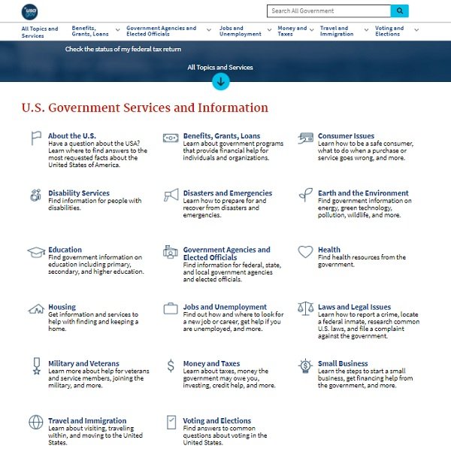The height and width of the screenshot is (476, 451).
Task: Open the Education heading link
Action: tap(65, 250)
